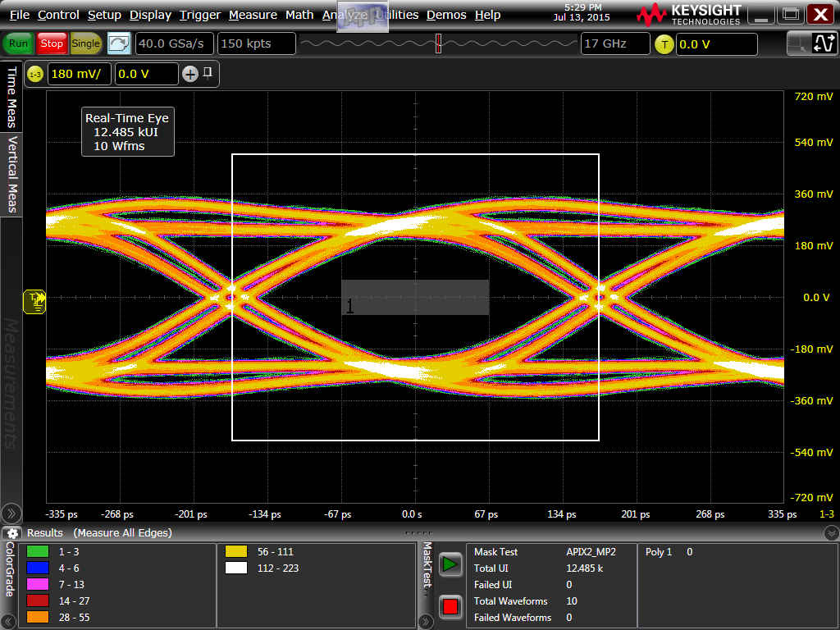The image size is (840, 630).
Task: Click the Single acquisition button
Action: [85, 43]
